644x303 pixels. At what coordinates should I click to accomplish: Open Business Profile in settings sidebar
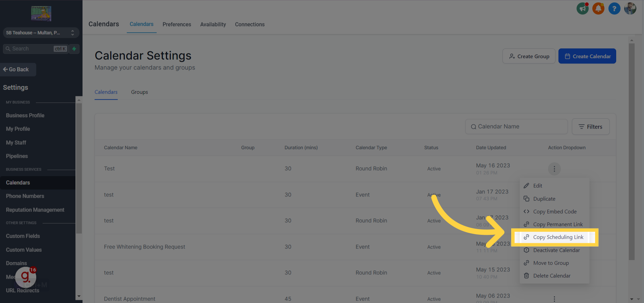(25, 115)
